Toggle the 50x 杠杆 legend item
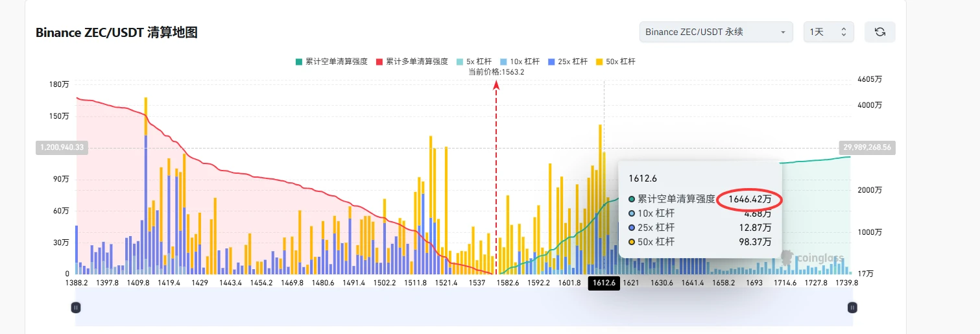 616,62
